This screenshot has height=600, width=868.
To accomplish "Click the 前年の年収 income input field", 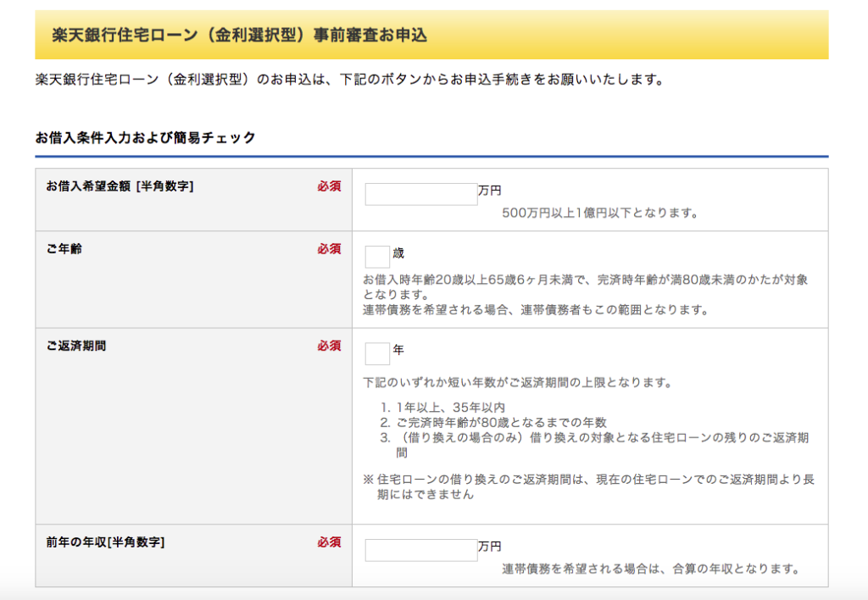I will [421, 550].
